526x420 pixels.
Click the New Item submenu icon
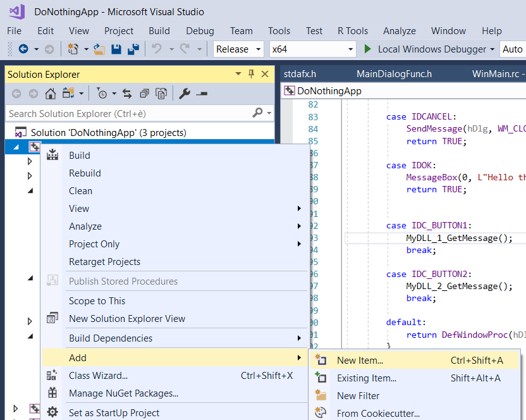pos(321,360)
